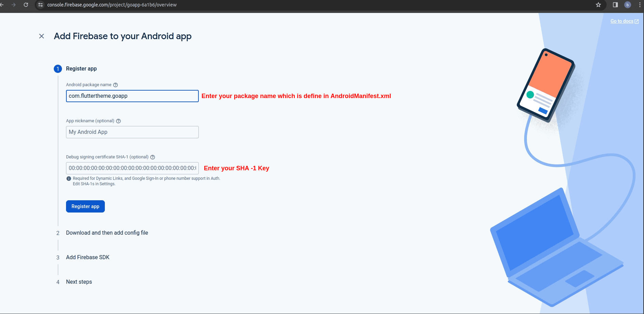Go forward with the browser forward arrow
Image resolution: width=644 pixels, height=314 pixels.
click(x=14, y=5)
